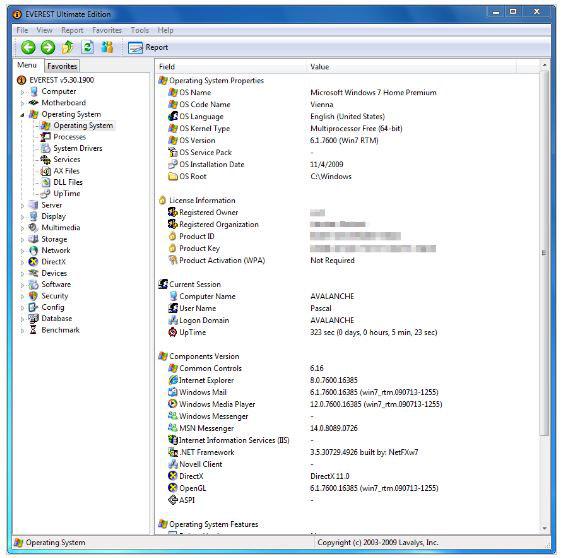The height and width of the screenshot is (558, 562).
Task: Click the UpTime icon in tree
Action: click(46, 194)
